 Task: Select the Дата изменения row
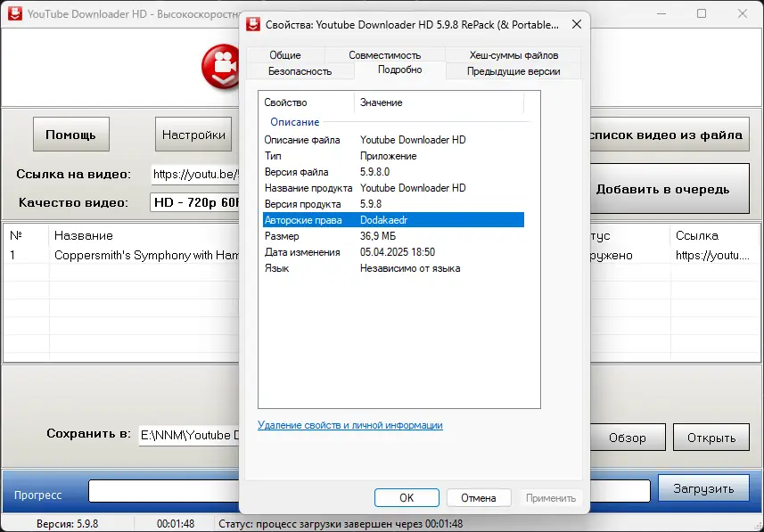[x=394, y=252]
